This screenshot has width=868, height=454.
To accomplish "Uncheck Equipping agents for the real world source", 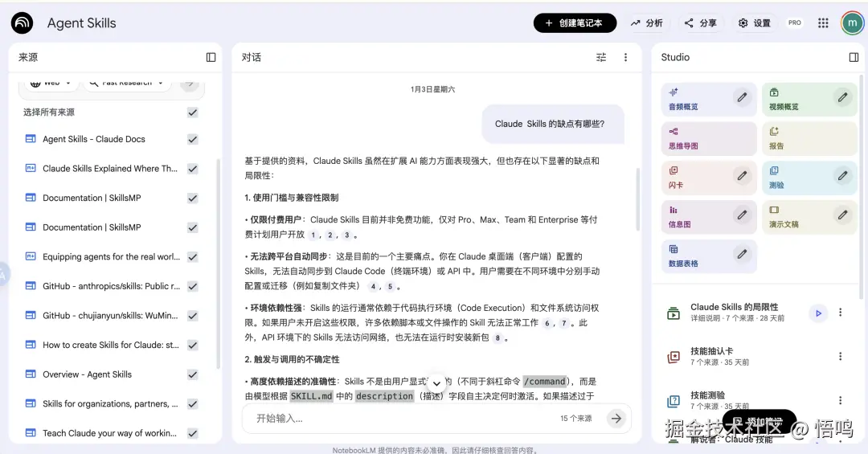I will point(193,257).
